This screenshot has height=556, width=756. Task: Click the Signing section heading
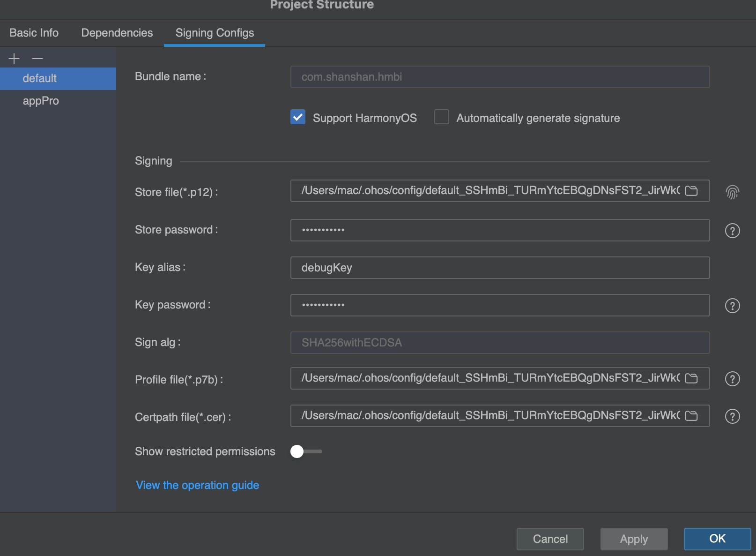154,161
